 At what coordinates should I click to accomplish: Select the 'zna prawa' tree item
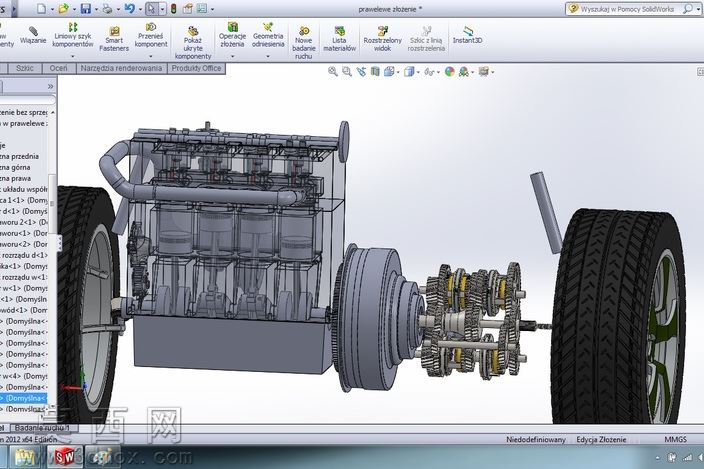[15, 178]
